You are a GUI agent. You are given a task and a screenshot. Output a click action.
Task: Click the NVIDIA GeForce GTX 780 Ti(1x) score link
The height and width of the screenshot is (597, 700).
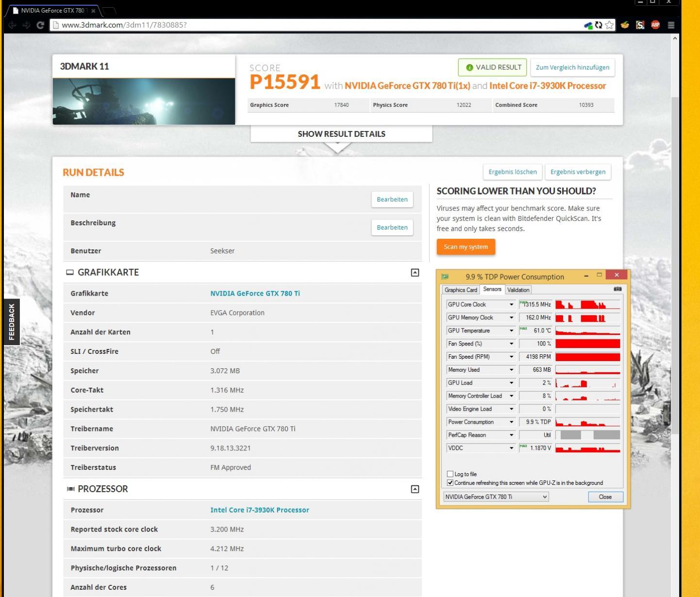tap(407, 86)
